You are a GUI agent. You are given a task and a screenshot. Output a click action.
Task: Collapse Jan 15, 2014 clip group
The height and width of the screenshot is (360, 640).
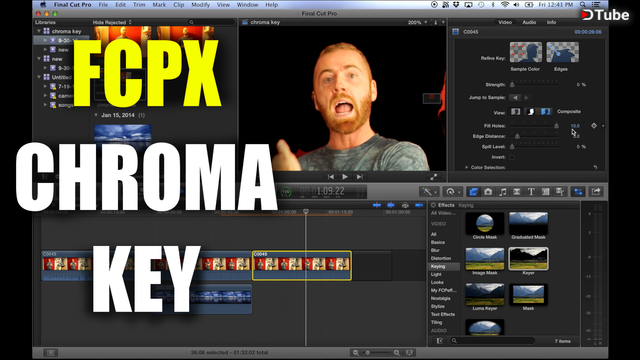[96, 115]
